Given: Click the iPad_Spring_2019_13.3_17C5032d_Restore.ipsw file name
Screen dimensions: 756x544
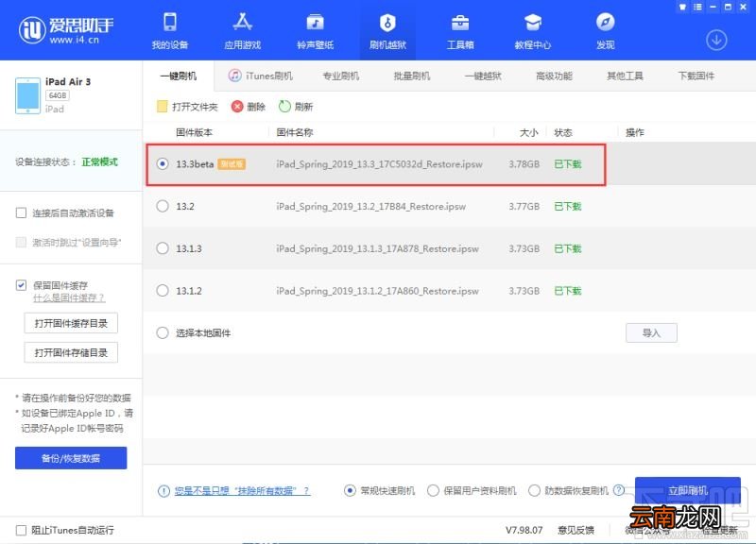Looking at the screenshot, I should 379,163.
